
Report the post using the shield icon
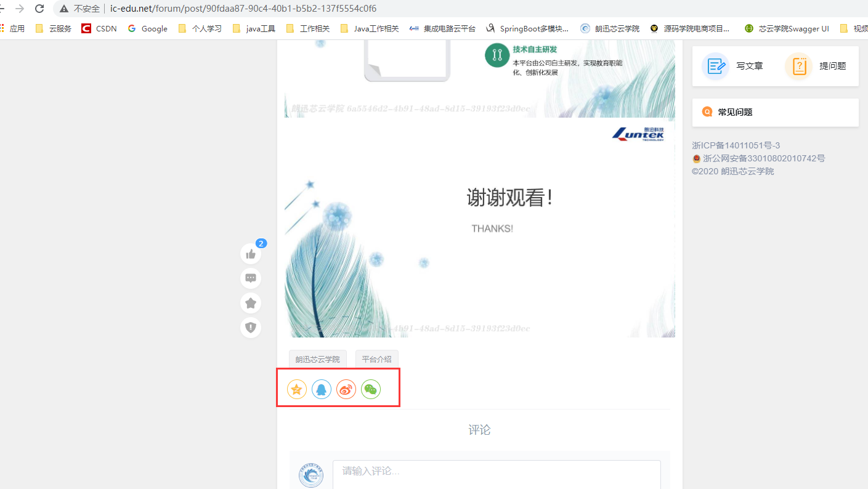point(251,327)
